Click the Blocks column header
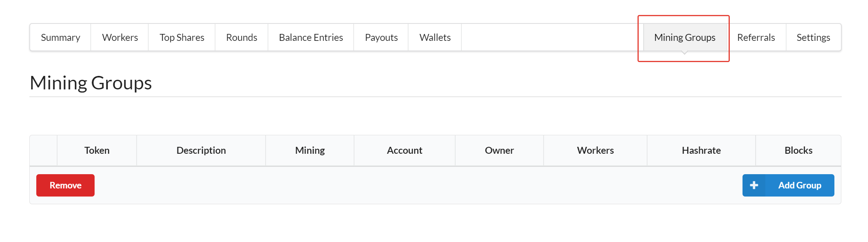The height and width of the screenshot is (242, 868). tap(798, 150)
